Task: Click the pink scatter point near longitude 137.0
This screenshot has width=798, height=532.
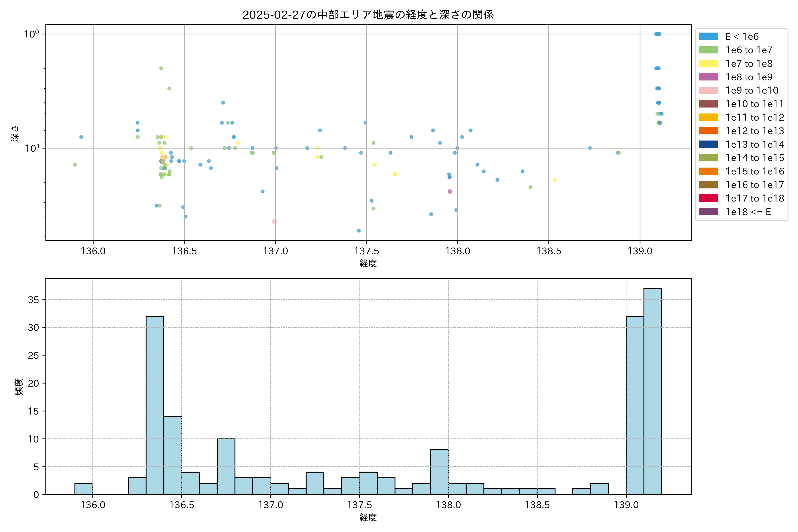Action: click(x=274, y=221)
